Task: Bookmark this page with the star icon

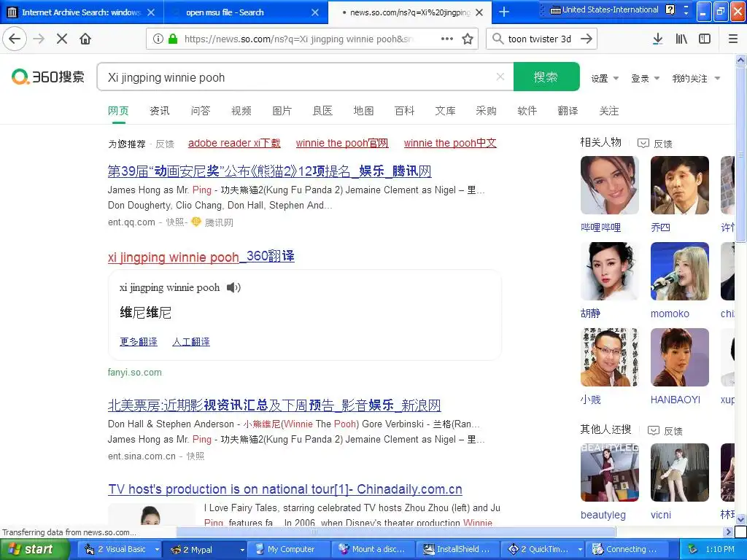Action: [468, 39]
